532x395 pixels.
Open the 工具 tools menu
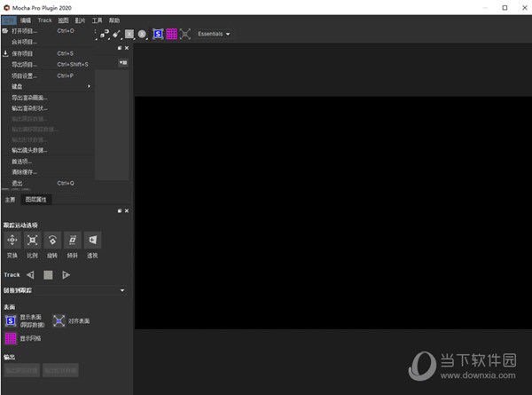click(97, 20)
